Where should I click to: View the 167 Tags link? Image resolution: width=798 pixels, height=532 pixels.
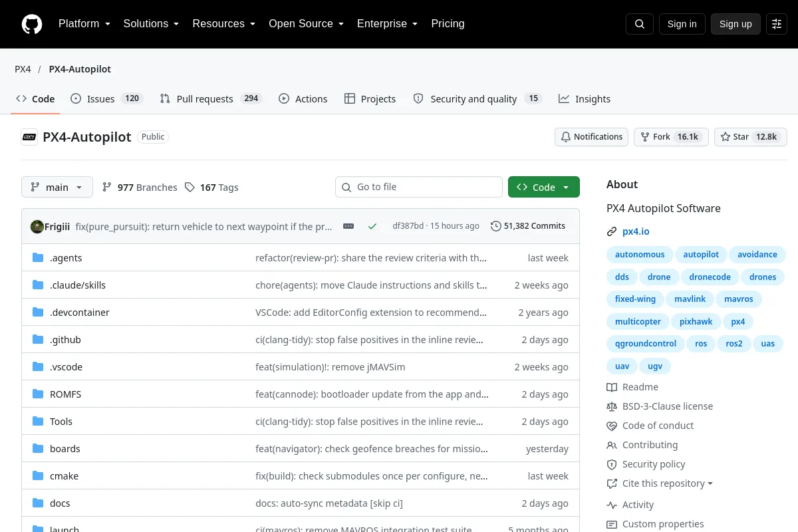(211, 188)
